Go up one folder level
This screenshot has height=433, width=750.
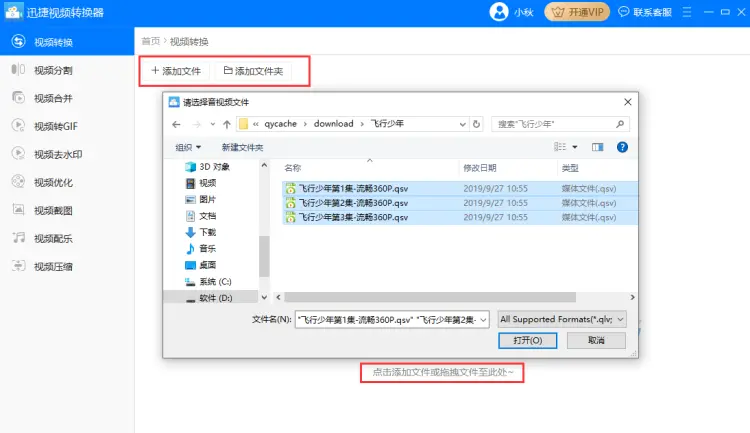227,124
